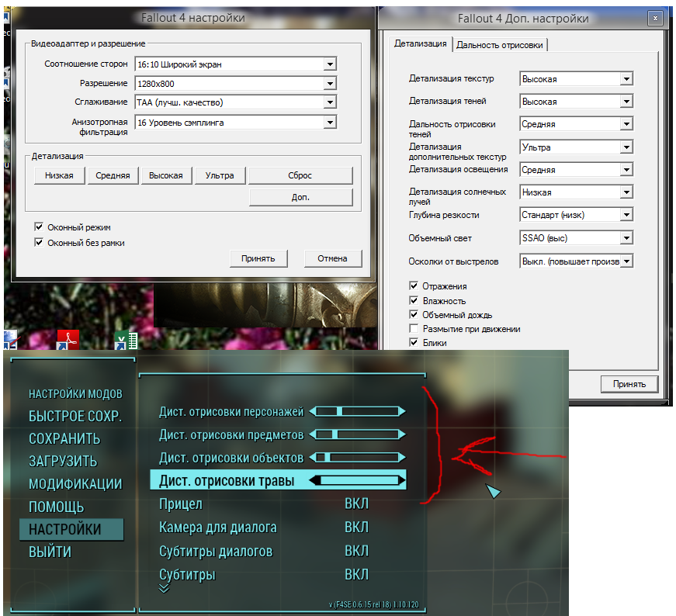Select СОХРАНИТЬ in the game menu

[64, 438]
